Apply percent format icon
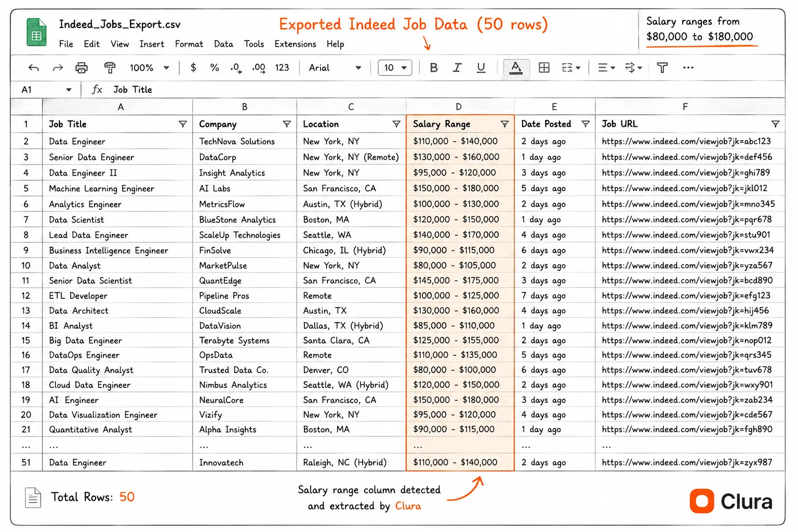Viewport: 798px width, 532px height. [x=215, y=68]
